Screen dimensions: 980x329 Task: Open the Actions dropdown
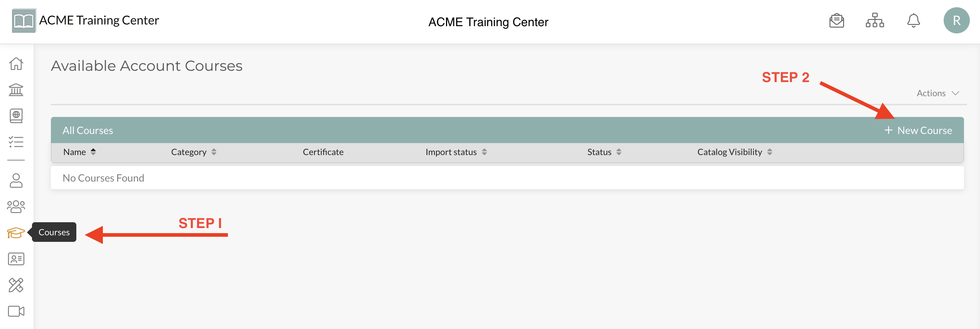(937, 93)
